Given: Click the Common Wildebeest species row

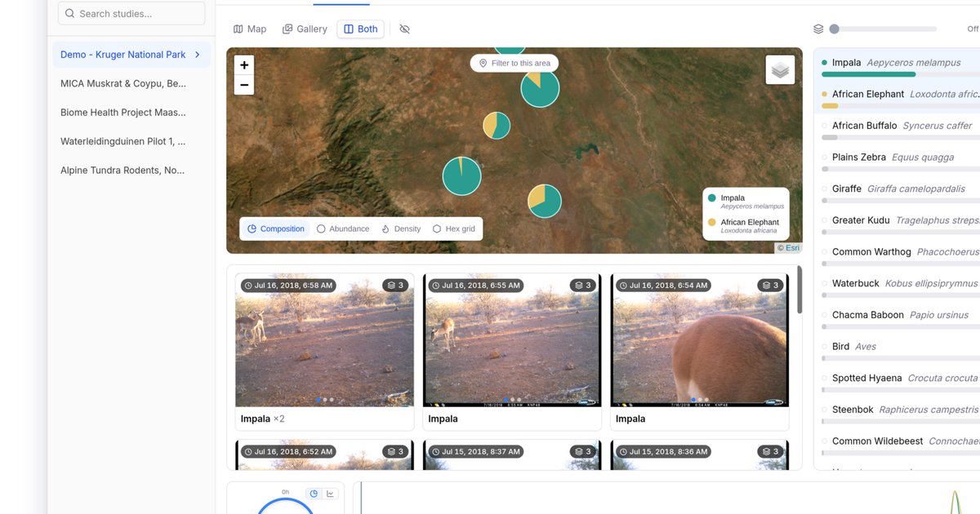Looking at the screenshot, I should [x=898, y=445].
